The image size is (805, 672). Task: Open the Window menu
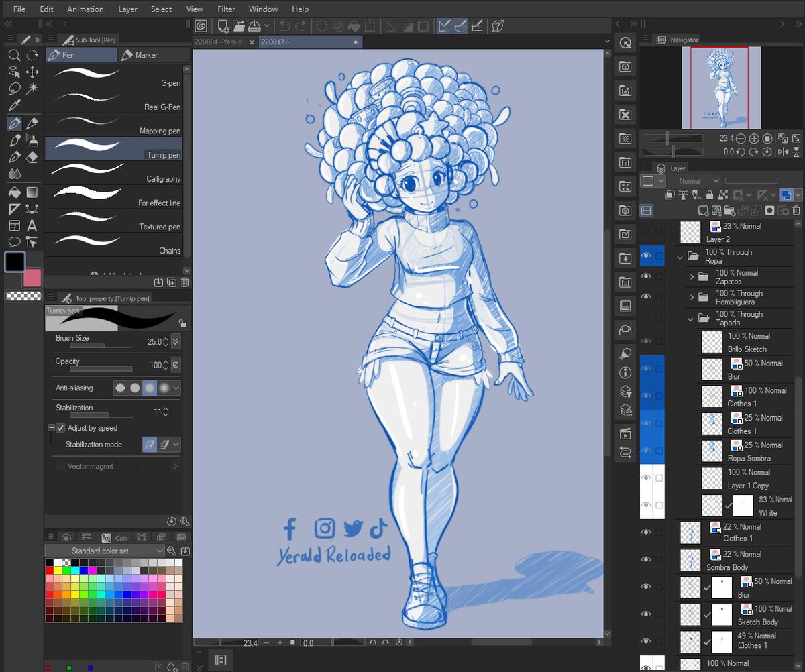tap(263, 9)
